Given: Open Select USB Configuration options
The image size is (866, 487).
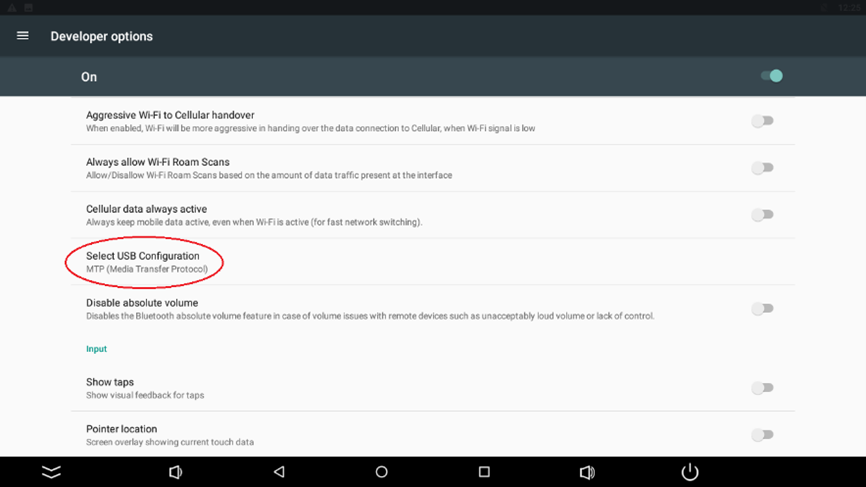Looking at the screenshot, I should pyautogui.click(x=433, y=262).
